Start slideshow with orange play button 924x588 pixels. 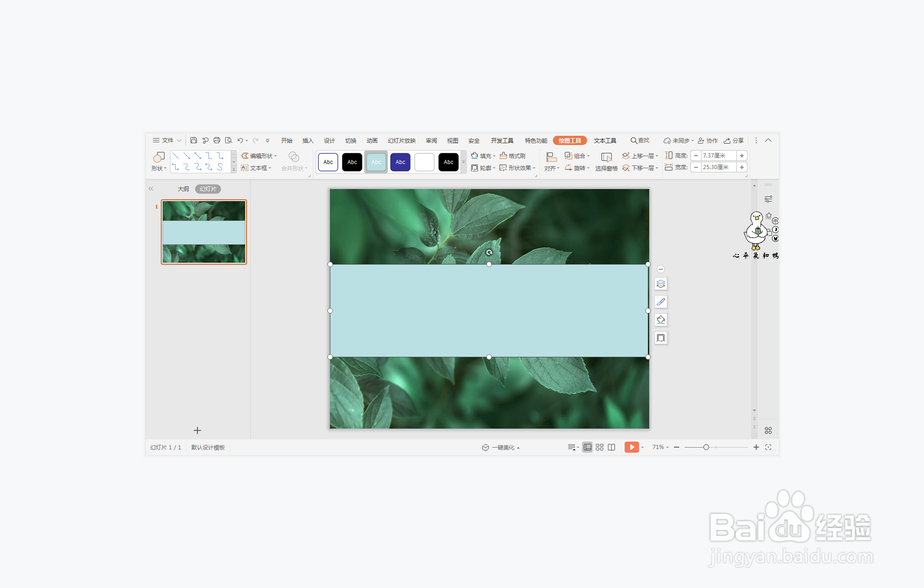pos(631,447)
